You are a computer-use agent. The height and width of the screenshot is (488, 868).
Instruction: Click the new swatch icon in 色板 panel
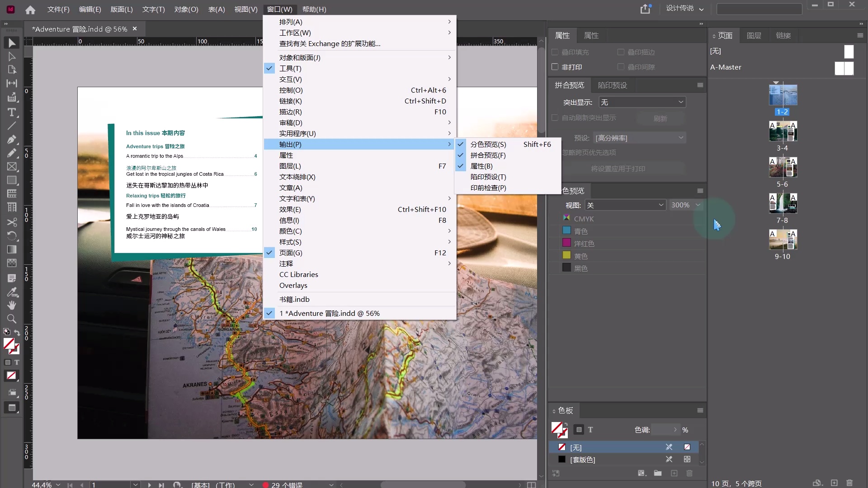click(674, 473)
